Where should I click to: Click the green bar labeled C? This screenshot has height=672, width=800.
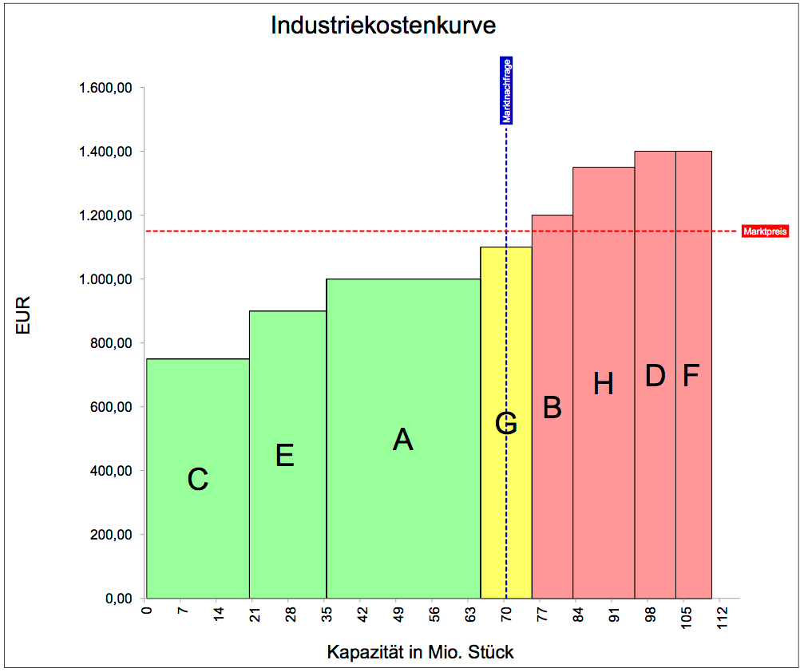(197, 479)
